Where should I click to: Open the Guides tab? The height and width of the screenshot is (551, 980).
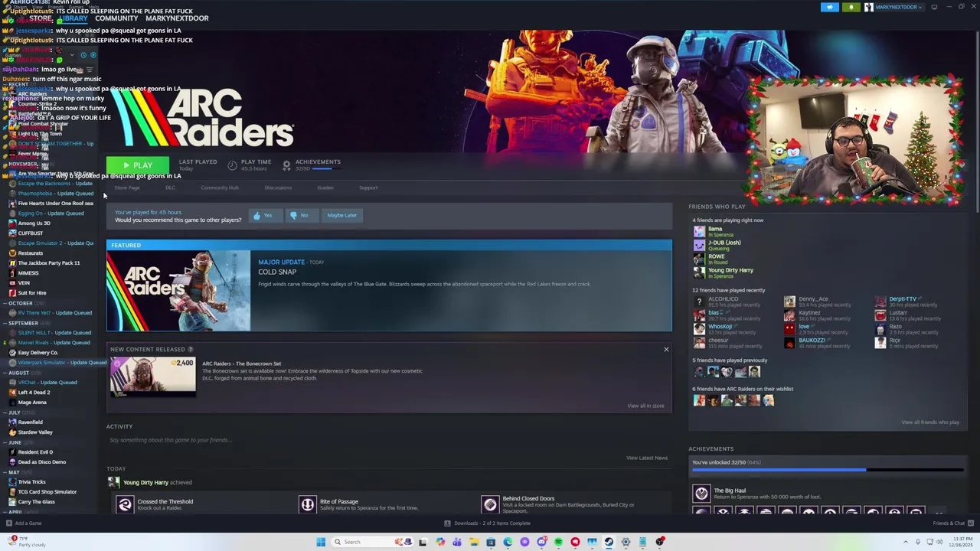(x=325, y=187)
